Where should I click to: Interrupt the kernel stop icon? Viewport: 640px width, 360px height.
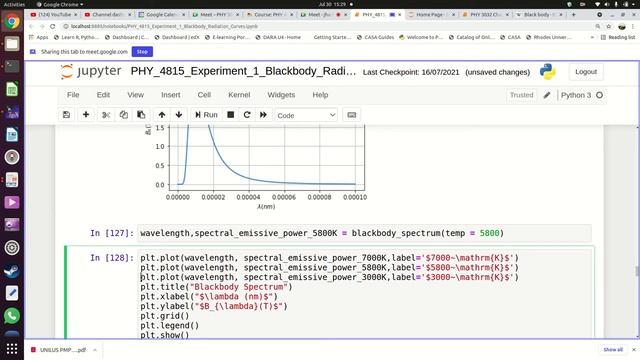pyautogui.click(x=231, y=115)
